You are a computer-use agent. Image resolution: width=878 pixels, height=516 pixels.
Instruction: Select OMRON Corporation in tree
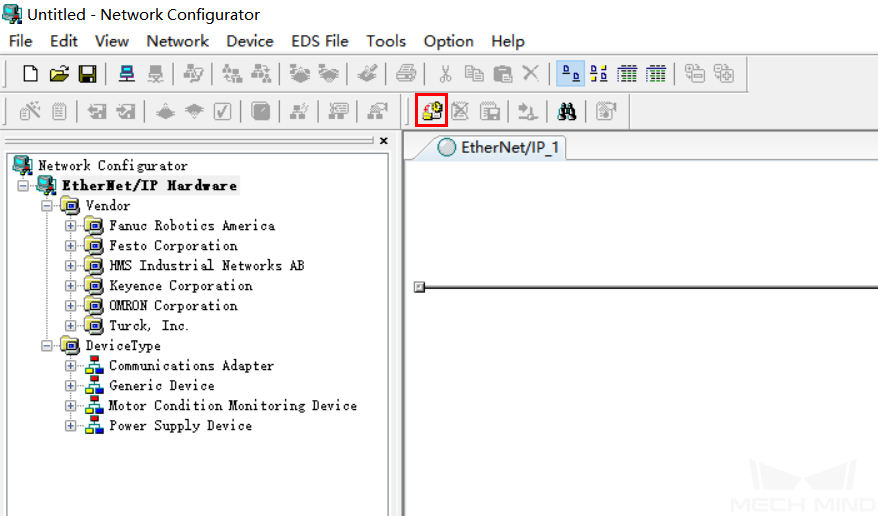click(x=173, y=306)
